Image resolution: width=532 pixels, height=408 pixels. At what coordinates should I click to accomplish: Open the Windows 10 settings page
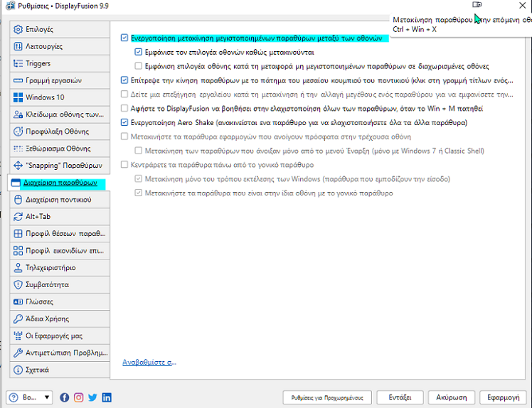pyautogui.click(x=60, y=97)
